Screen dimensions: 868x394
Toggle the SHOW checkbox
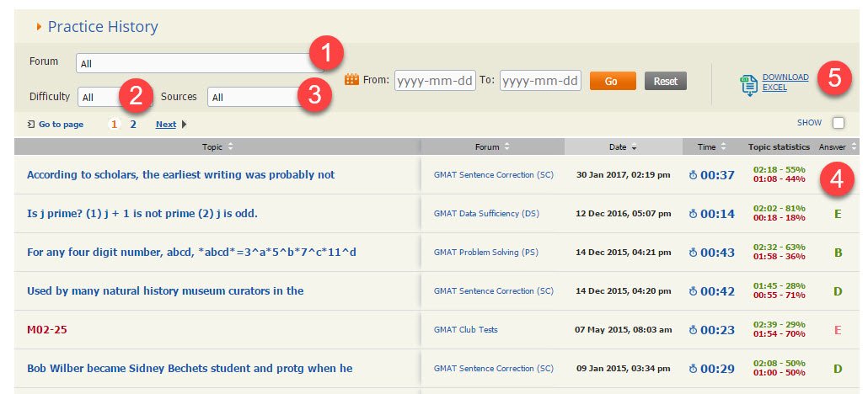(838, 123)
